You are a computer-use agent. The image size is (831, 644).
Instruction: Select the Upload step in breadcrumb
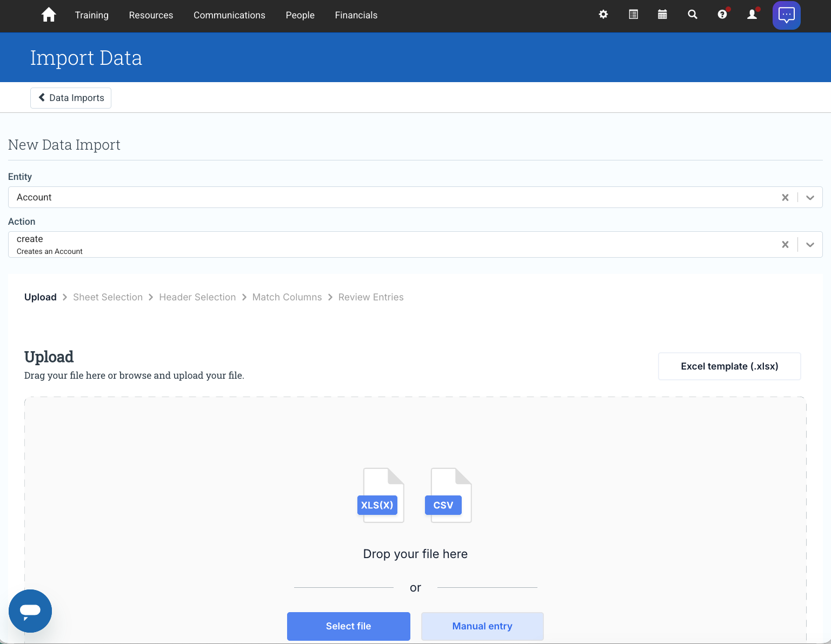point(41,297)
